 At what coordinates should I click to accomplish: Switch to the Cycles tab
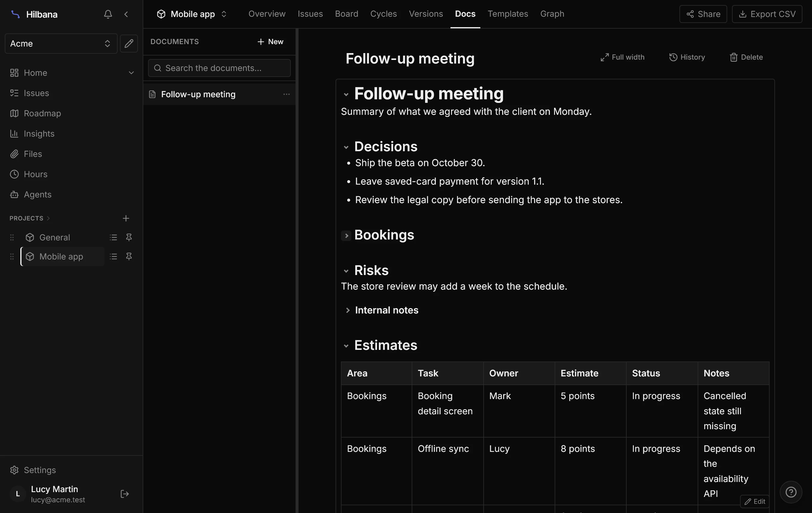(x=383, y=14)
